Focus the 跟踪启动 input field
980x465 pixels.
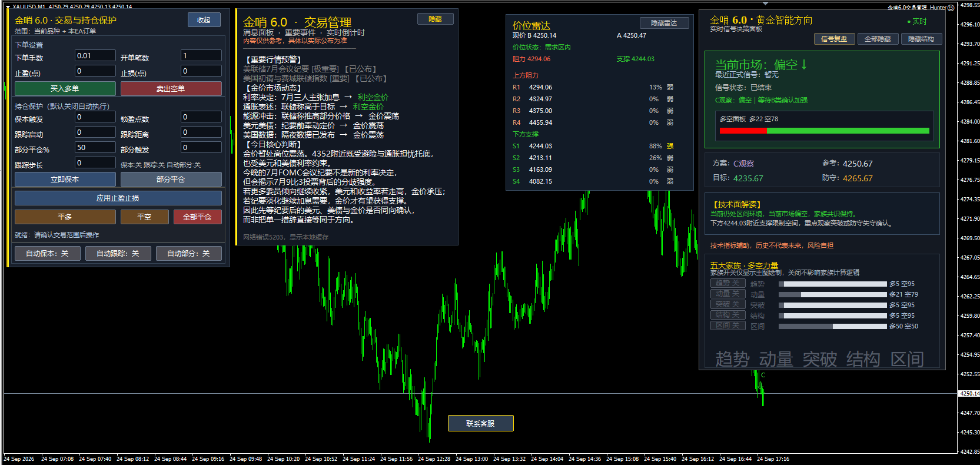click(95, 132)
